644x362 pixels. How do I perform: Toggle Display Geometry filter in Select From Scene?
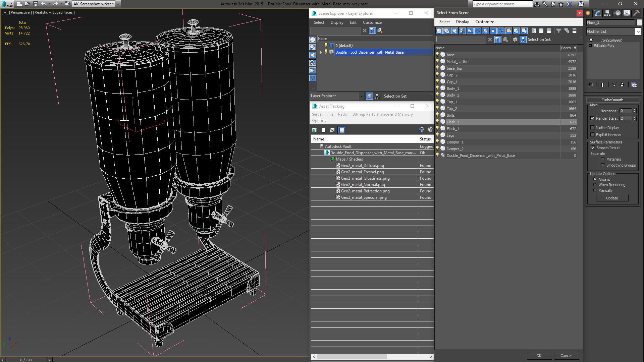[439, 31]
